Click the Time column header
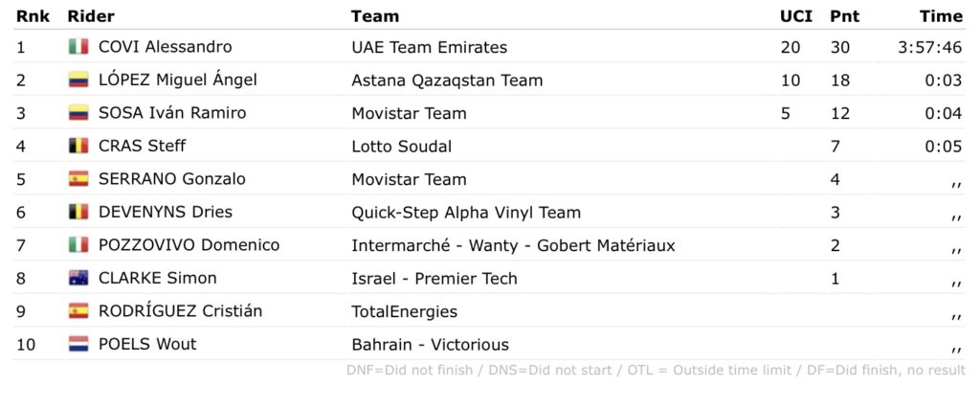980x409 pixels. (x=941, y=16)
